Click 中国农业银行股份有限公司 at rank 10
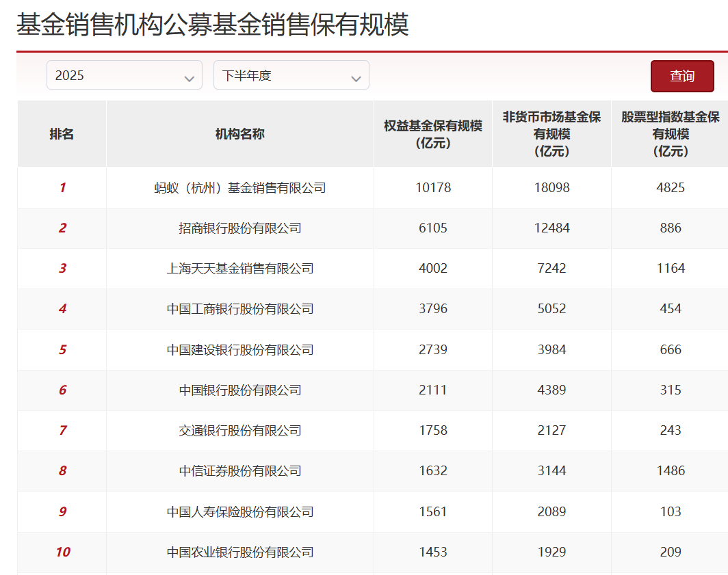This screenshot has width=728, height=575. point(239,552)
